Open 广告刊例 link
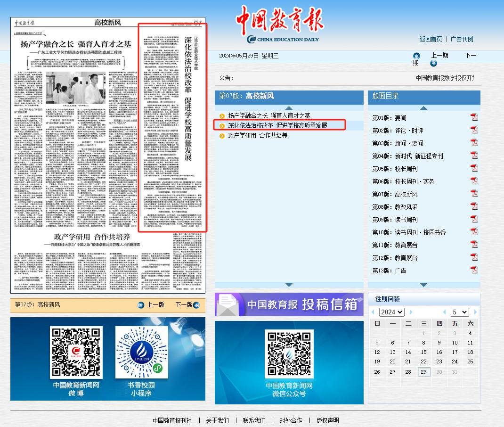Screen dimensions: 504x427 462,39
